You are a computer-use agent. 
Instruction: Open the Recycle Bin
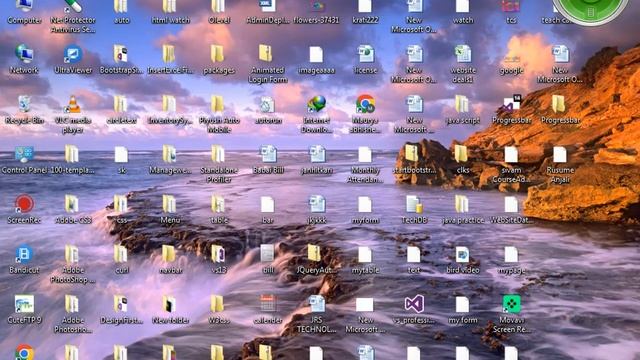(x=24, y=104)
